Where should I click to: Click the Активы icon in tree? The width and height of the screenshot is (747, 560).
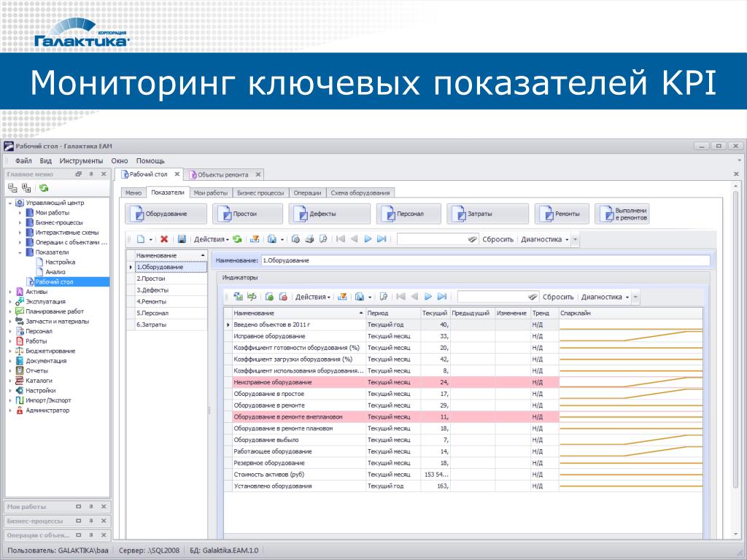20,292
